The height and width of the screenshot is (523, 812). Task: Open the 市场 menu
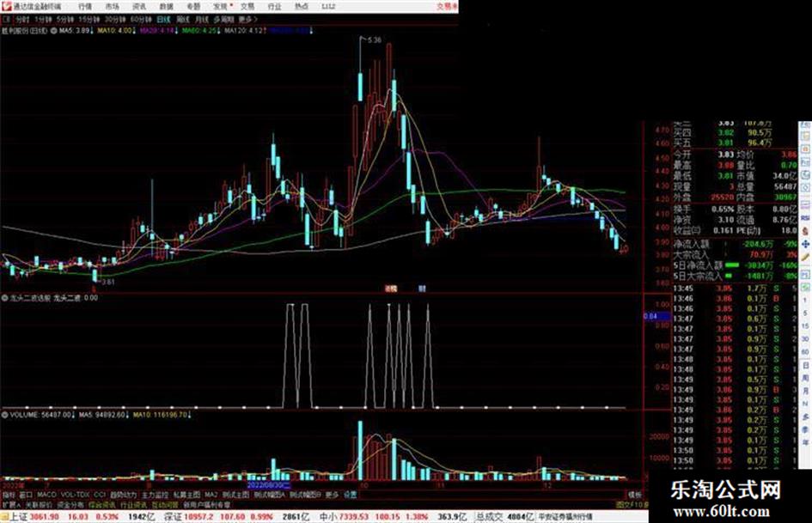pos(112,7)
